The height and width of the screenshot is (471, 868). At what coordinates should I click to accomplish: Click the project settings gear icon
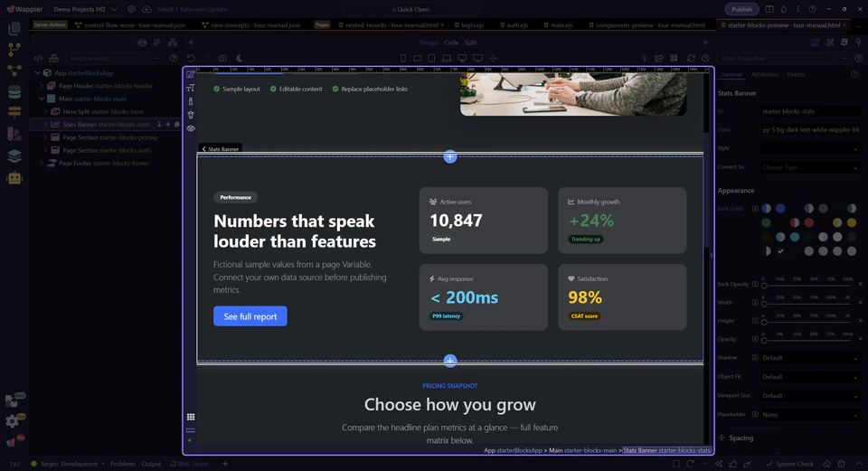pos(131,9)
